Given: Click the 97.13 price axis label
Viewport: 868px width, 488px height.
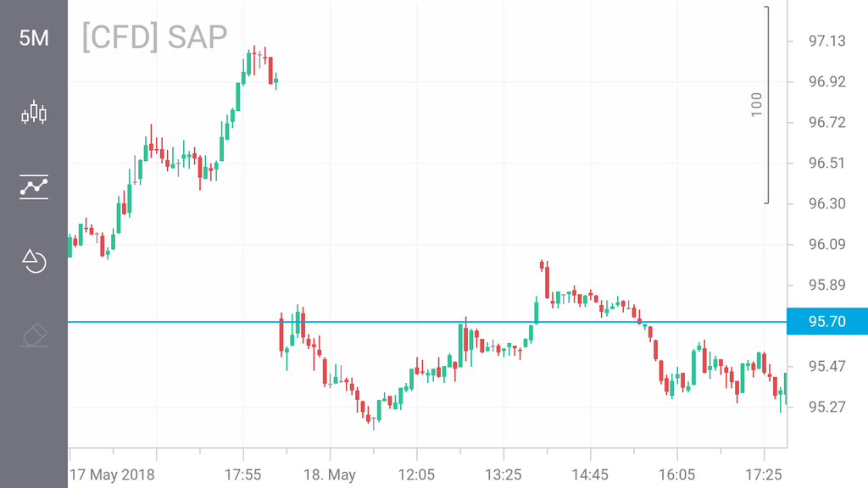Looking at the screenshot, I should (827, 41).
